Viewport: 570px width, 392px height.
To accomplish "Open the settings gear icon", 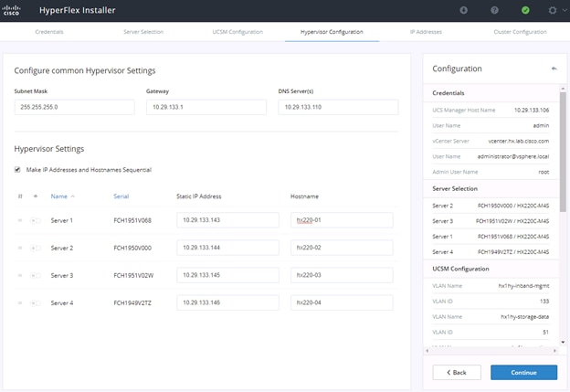I will pos(553,10).
